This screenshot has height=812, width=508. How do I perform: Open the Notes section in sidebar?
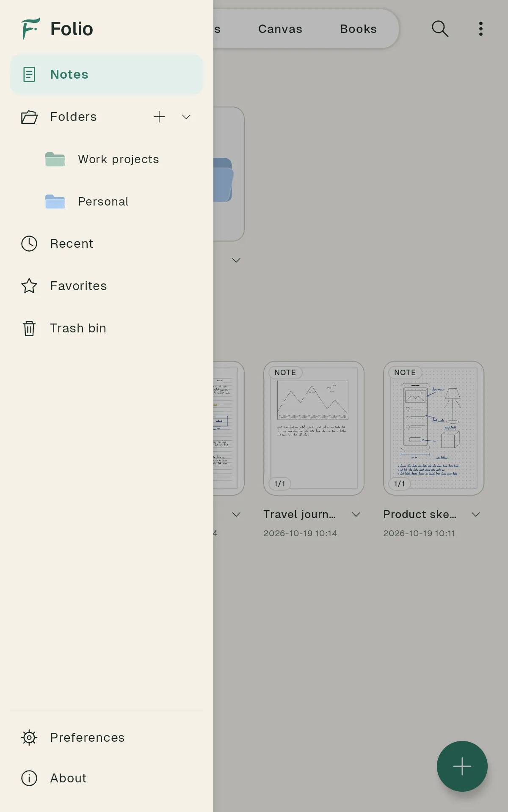pos(107,74)
